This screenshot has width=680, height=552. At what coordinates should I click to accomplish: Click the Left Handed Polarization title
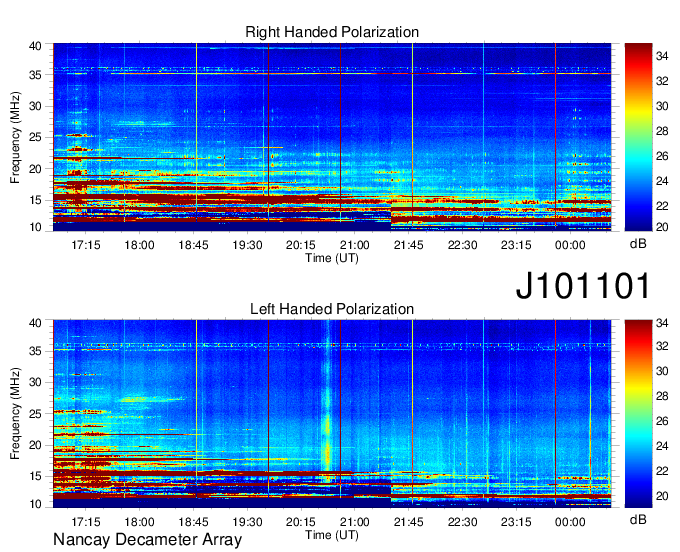click(332, 309)
